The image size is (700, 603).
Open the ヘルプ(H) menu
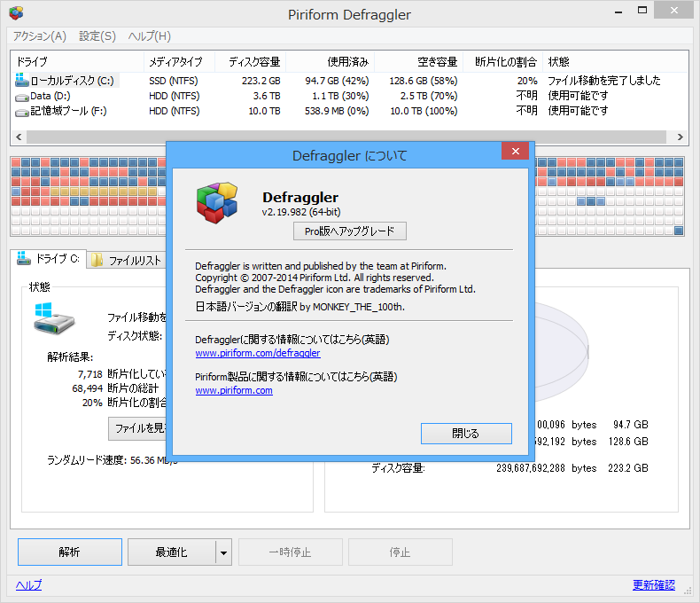(149, 36)
